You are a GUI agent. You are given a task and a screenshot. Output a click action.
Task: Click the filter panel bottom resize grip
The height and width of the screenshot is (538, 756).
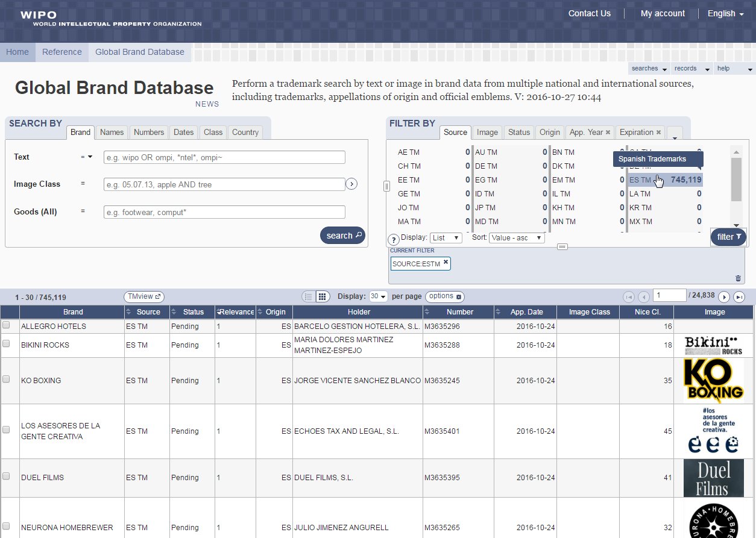coord(562,246)
